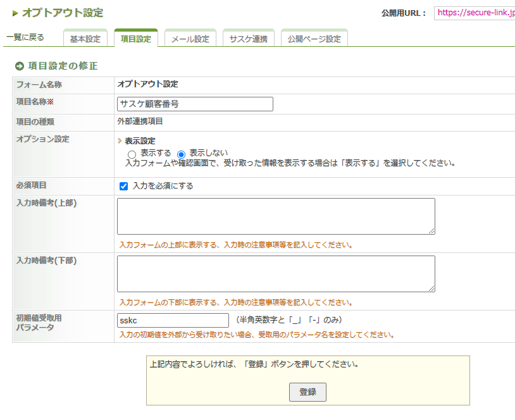This screenshot has height=420, width=515.
Task: Select the 表示する radio button
Action: click(x=132, y=154)
